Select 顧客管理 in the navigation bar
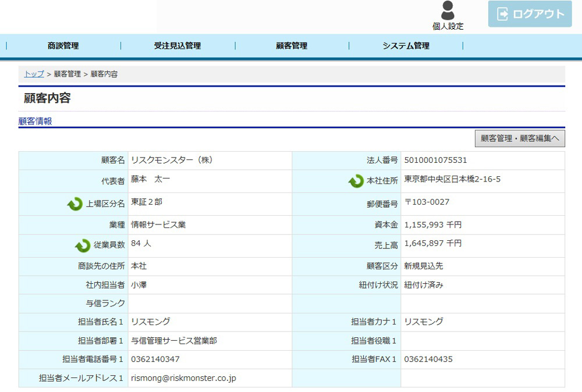 (292, 46)
